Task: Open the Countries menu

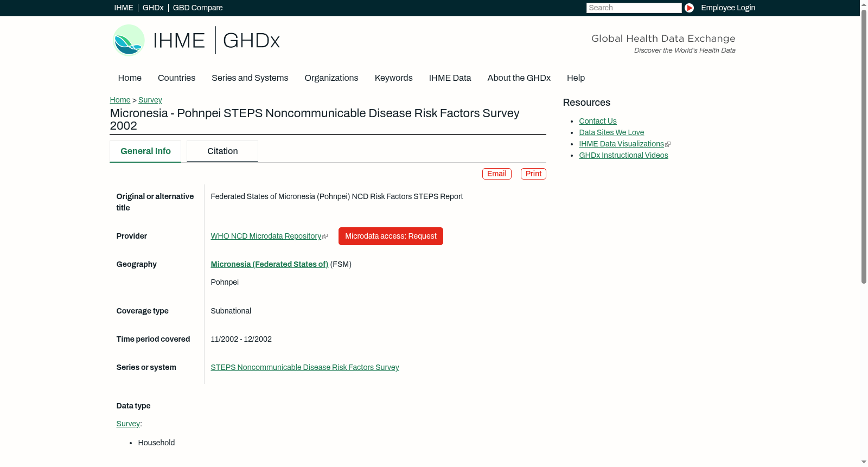Action: pos(176,78)
